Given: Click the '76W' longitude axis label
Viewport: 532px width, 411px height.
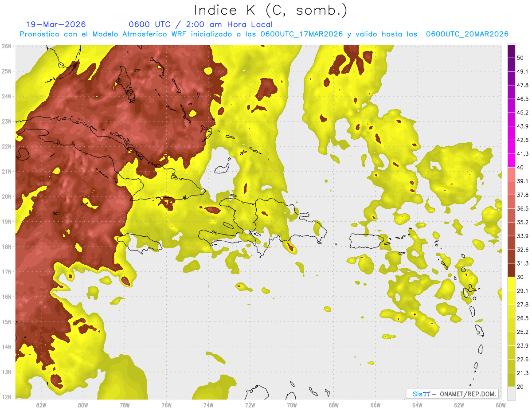Looking at the screenshot, I should point(166,405).
